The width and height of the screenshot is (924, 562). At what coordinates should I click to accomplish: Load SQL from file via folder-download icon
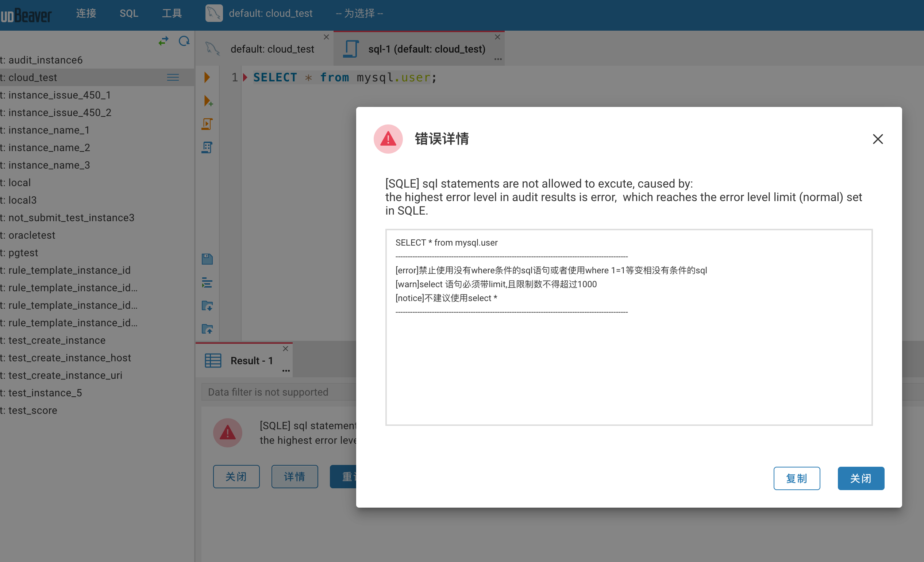(x=207, y=305)
